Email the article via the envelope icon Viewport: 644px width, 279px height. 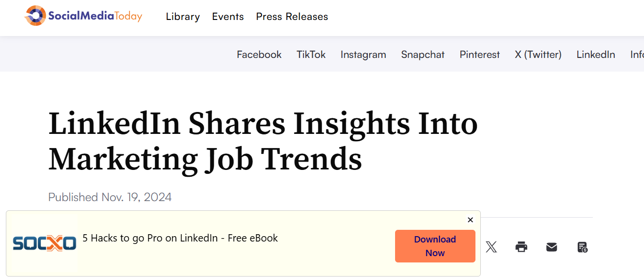[x=551, y=247]
